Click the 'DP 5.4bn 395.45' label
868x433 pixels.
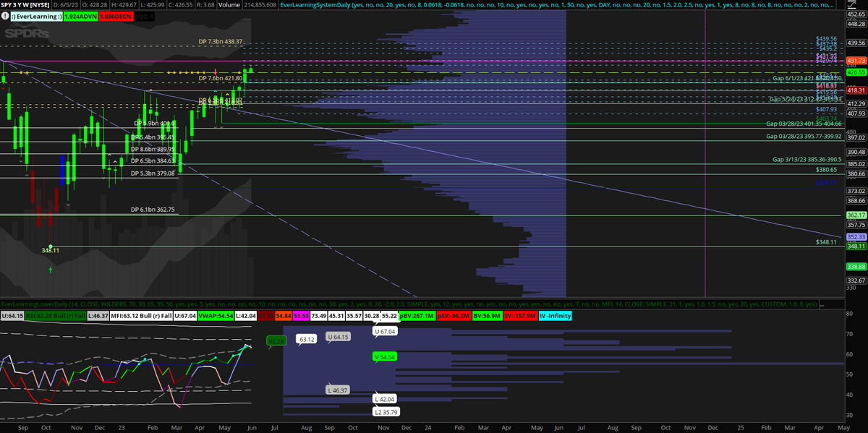[153, 137]
